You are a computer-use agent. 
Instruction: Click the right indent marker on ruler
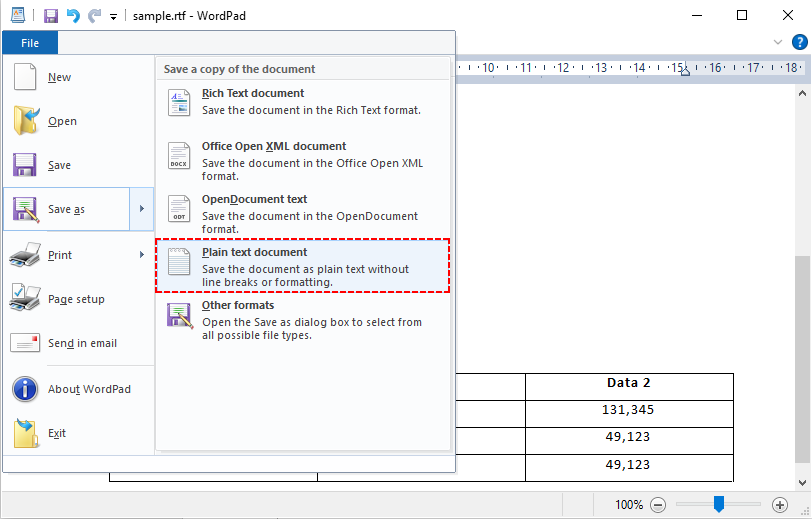(x=685, y=71)
